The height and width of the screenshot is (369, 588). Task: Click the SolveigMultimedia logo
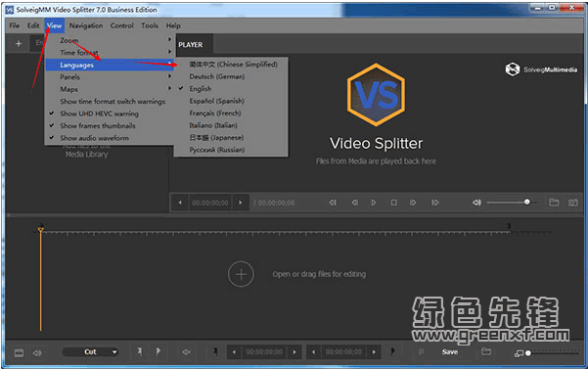coord(541,69)
